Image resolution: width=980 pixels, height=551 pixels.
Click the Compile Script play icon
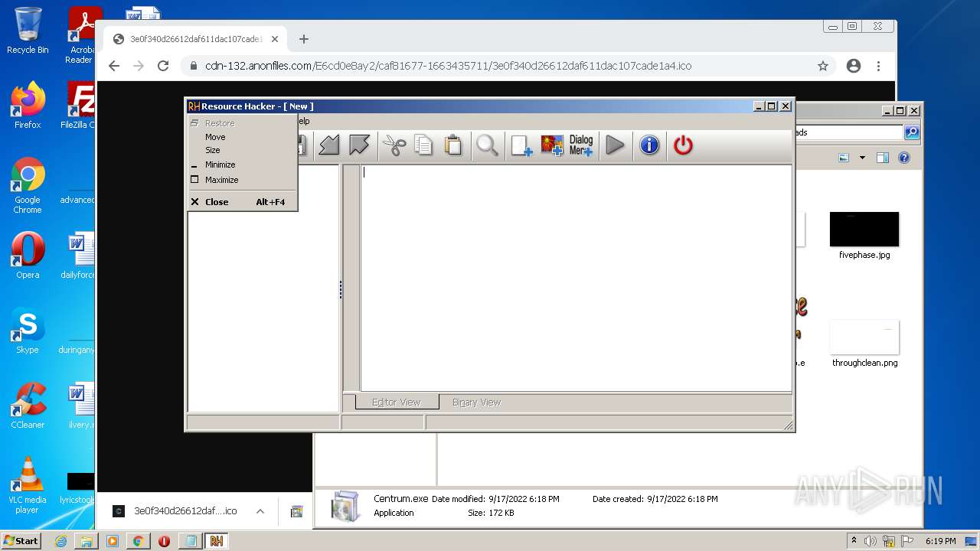coord(615,145)
